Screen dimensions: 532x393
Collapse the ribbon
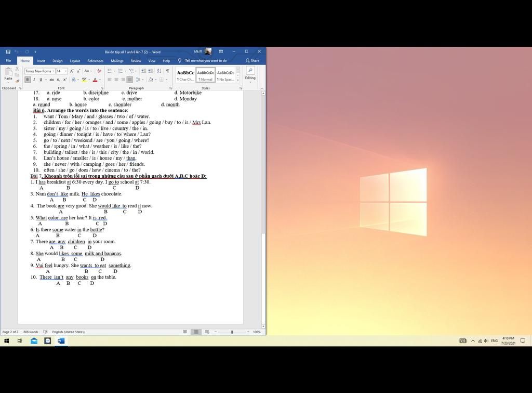(x=262, y=88)
